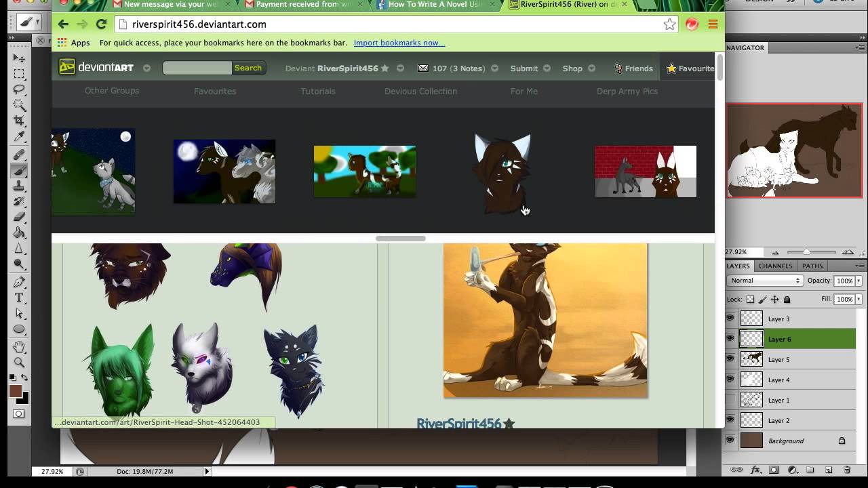Select the Quick Selection tool
The height and width of the screenshot is (488, 868).
[x=19, y=105]
